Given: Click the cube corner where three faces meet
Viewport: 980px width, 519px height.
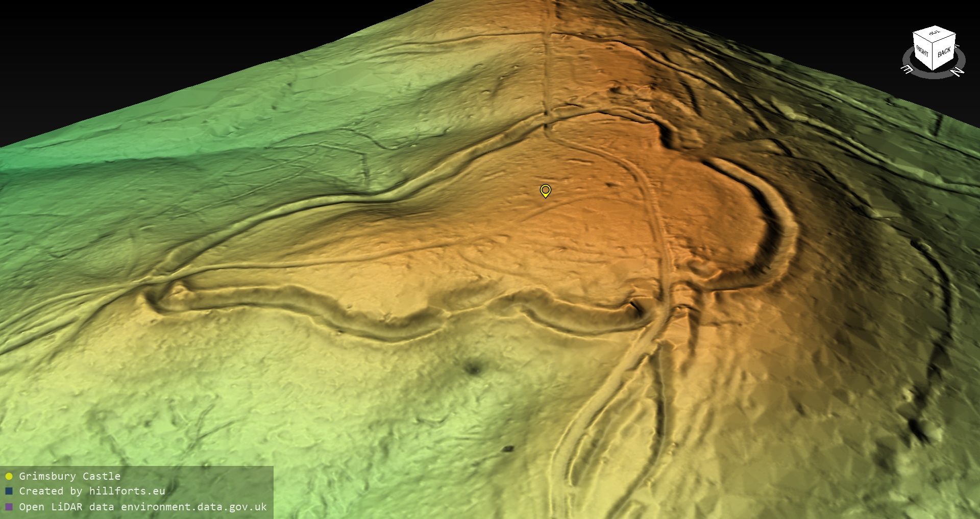Looking at the screenshot, I should pos(934,44).
